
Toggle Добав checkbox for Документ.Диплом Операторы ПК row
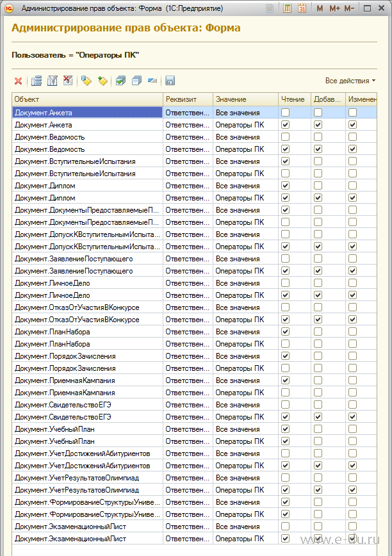tap(318, 197)
